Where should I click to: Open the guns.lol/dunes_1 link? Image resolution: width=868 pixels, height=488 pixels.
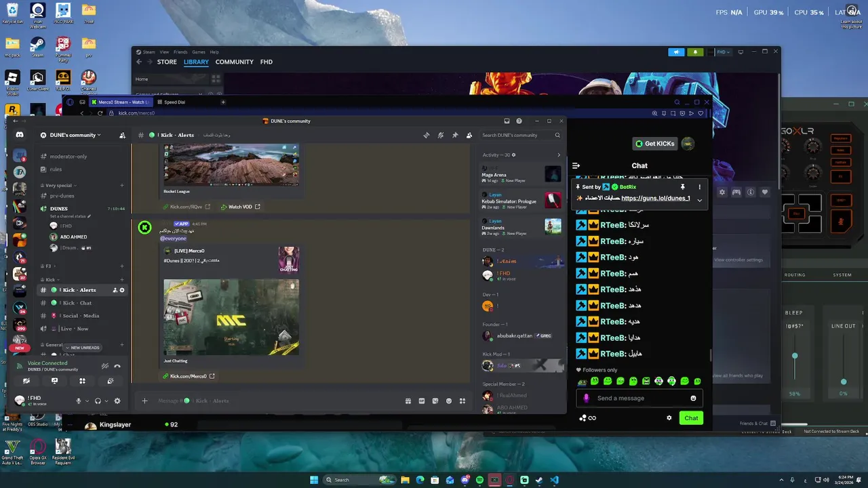pos(655,198)
